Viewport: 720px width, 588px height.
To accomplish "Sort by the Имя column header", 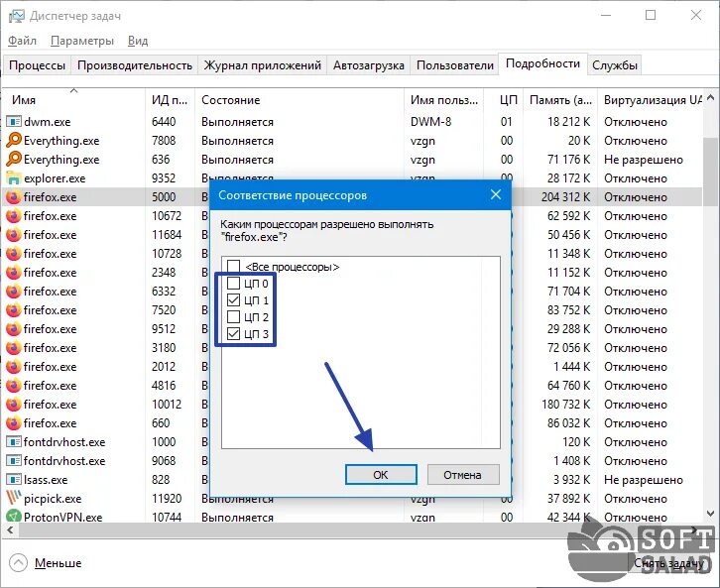I will point(73,99).
